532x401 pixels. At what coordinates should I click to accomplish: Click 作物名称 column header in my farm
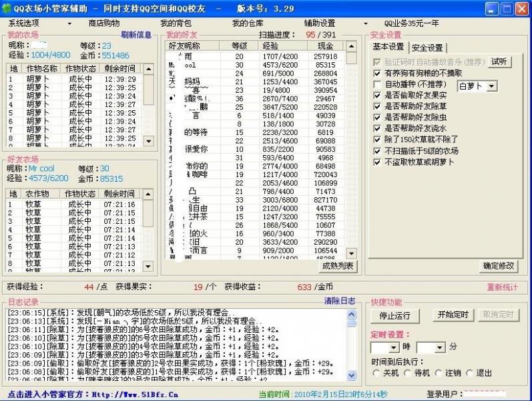coord(42,69)
